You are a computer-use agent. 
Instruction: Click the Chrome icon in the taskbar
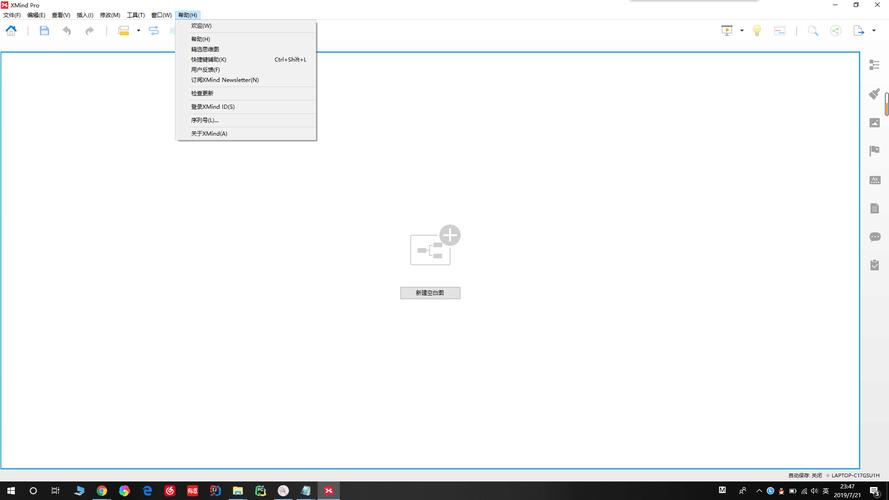(102, 491)
